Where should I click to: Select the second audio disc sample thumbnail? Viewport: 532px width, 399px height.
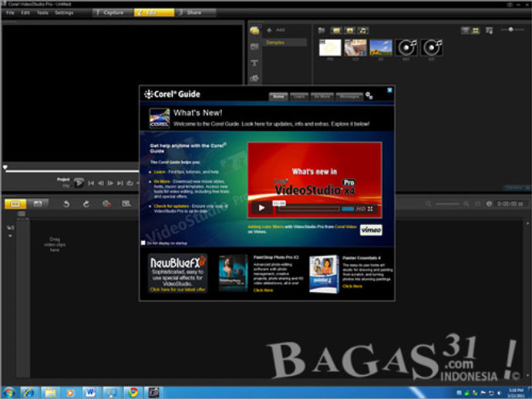point(432,48)
